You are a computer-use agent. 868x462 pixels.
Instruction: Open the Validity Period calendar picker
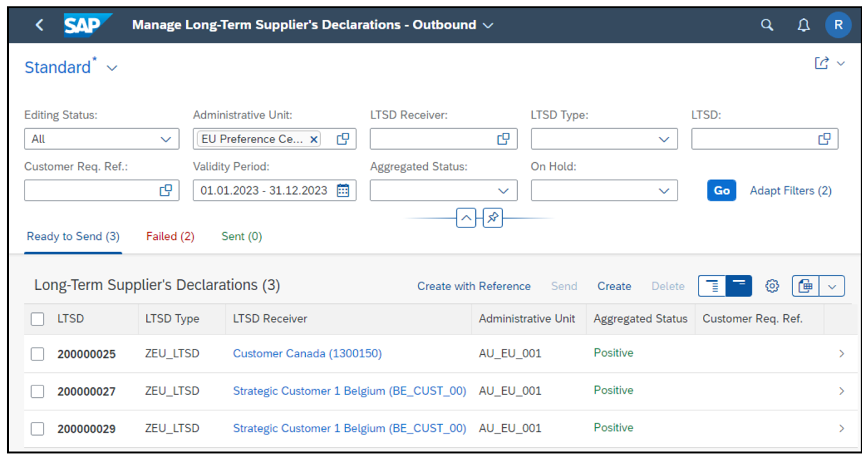pyautogui.click(x=343, y=190)
